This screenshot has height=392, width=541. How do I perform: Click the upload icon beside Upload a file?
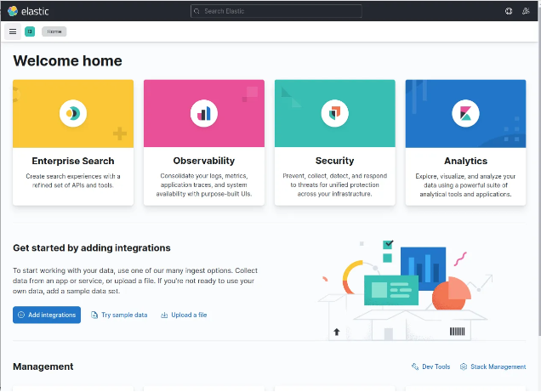[164, 315]
